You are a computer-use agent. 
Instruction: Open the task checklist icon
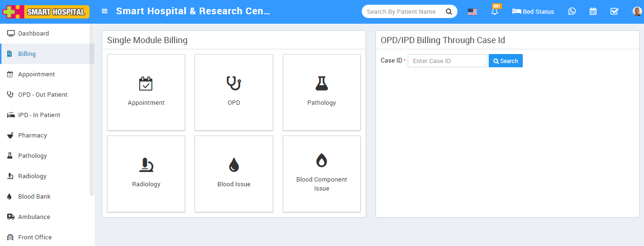click(614, 11)
